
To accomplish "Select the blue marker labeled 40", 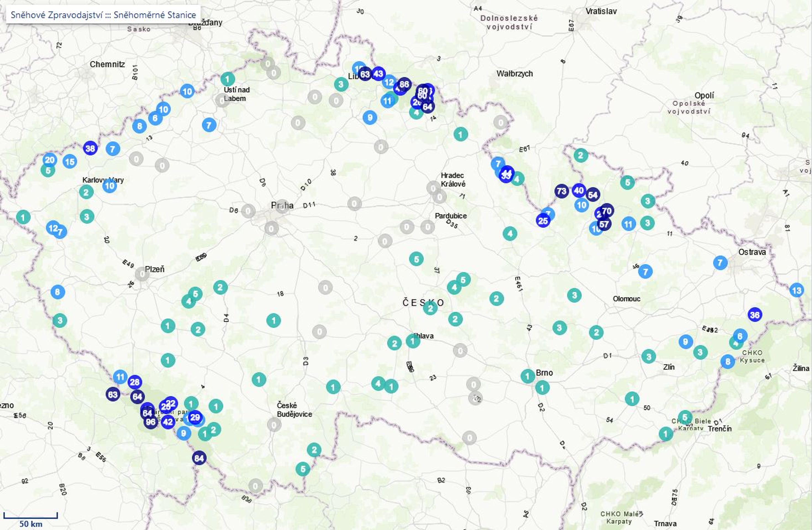I will [579, 190].
